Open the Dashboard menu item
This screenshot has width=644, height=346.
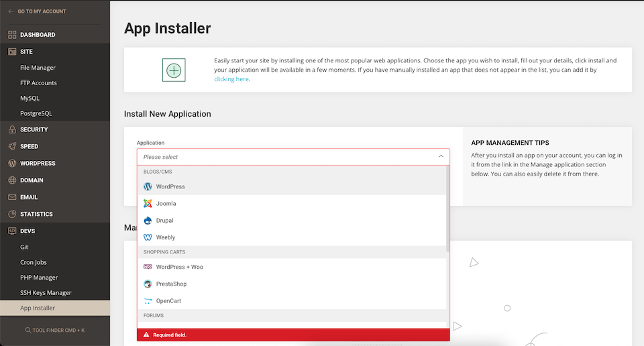[x=38, y=35]
